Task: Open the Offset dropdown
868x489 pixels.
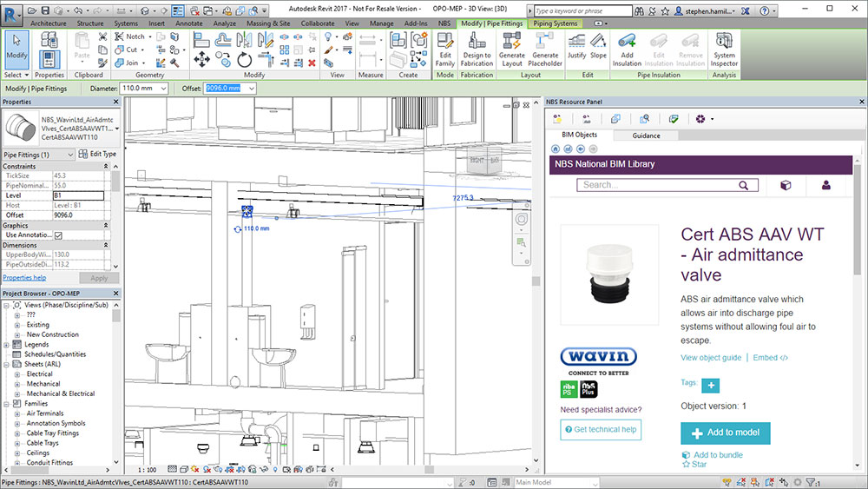Action: pyautogui.click(x=252, y=89)
